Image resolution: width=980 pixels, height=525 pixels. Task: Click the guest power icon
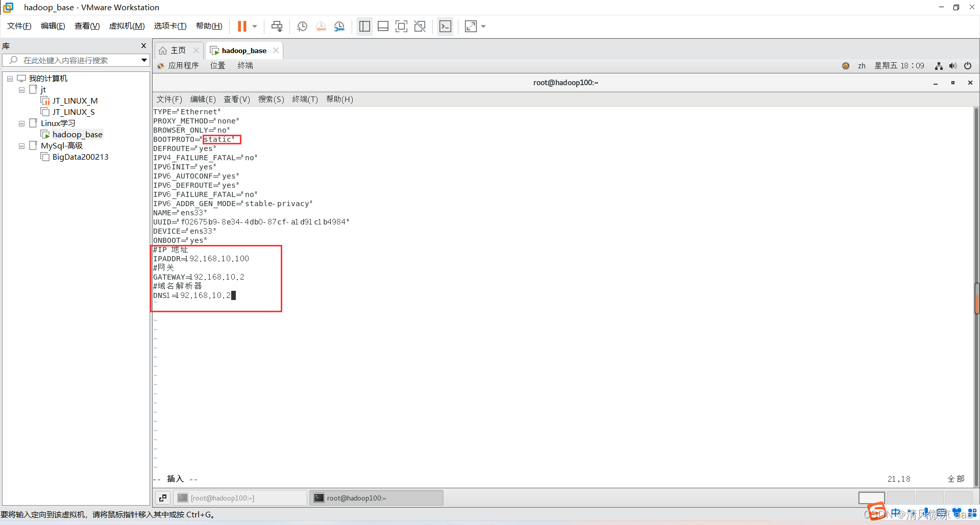pyautogui.click(x=968, y=66)
